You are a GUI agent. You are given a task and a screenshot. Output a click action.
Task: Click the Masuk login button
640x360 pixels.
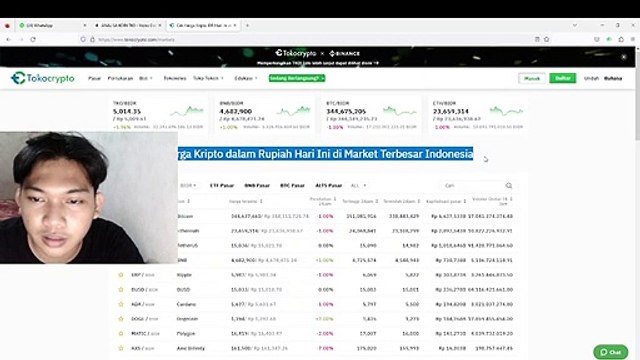click(532, 78)
